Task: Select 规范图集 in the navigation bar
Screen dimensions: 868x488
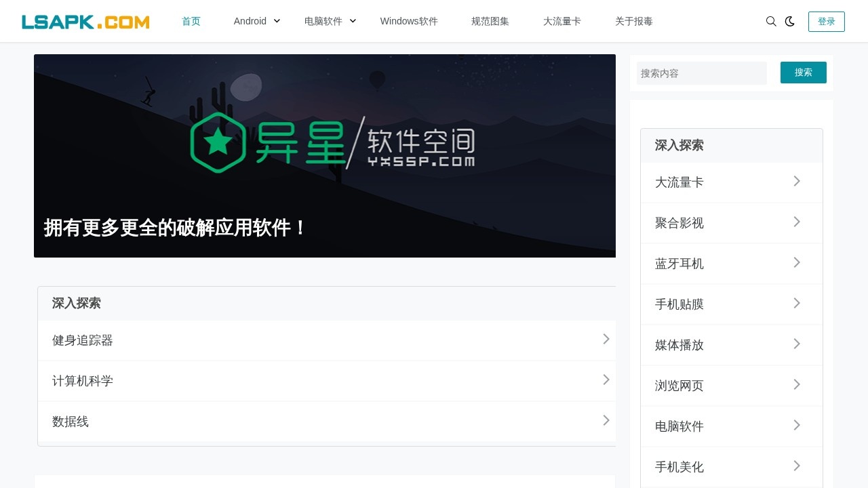Action: [490, 21]
